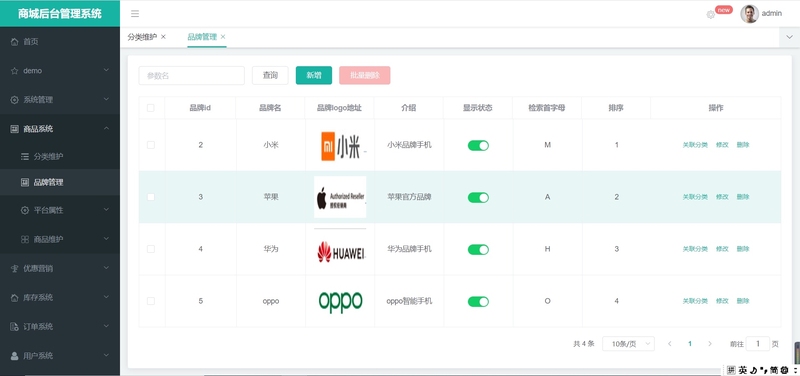Click the Apple Authorized Reseller logo image

click(x=340, y=197)
